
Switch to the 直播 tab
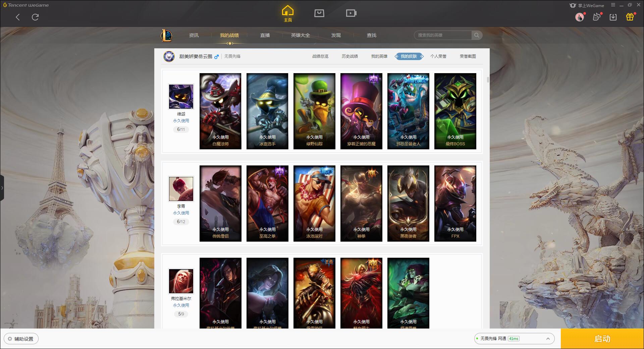(x=265, y=35)
